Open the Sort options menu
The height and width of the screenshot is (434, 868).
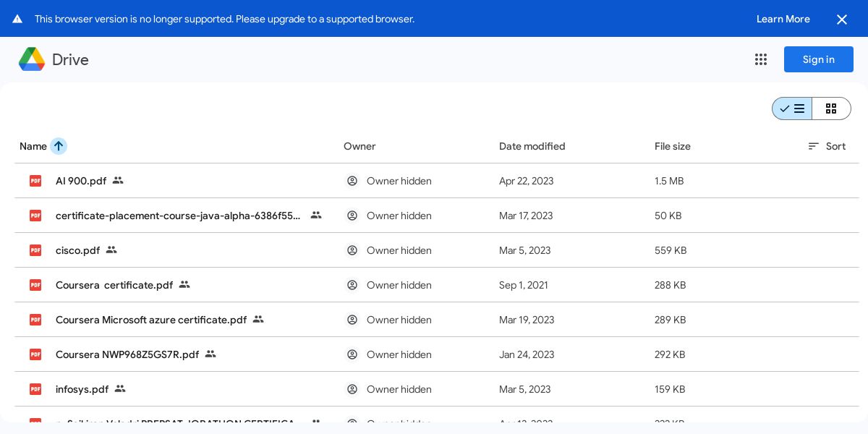(x=827, y=146)
